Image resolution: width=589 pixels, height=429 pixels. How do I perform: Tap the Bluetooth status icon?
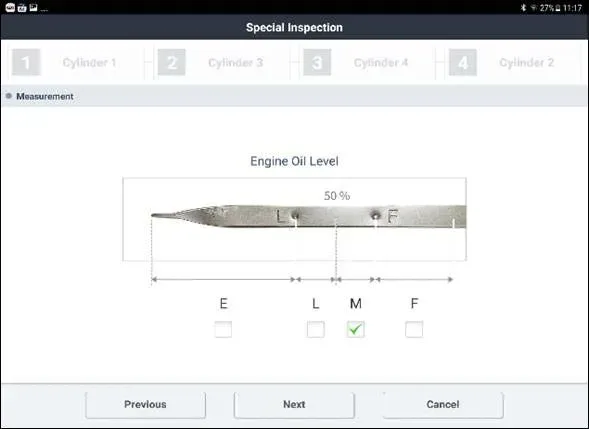point(523,8)
